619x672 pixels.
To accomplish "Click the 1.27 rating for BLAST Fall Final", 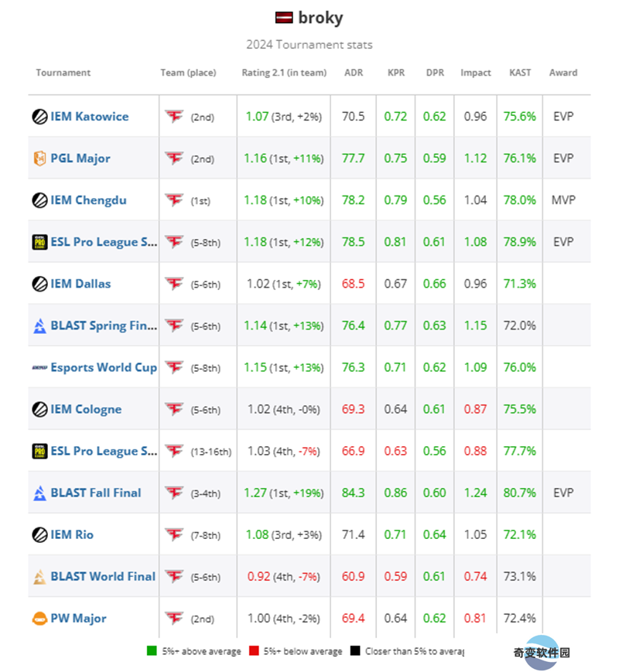I will click(x=255, y=493).
